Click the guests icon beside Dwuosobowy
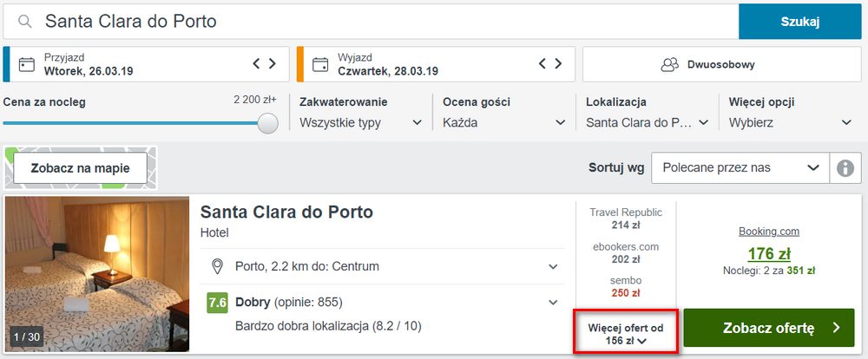Screen dimensions: 868x359 tap(669, 64)
